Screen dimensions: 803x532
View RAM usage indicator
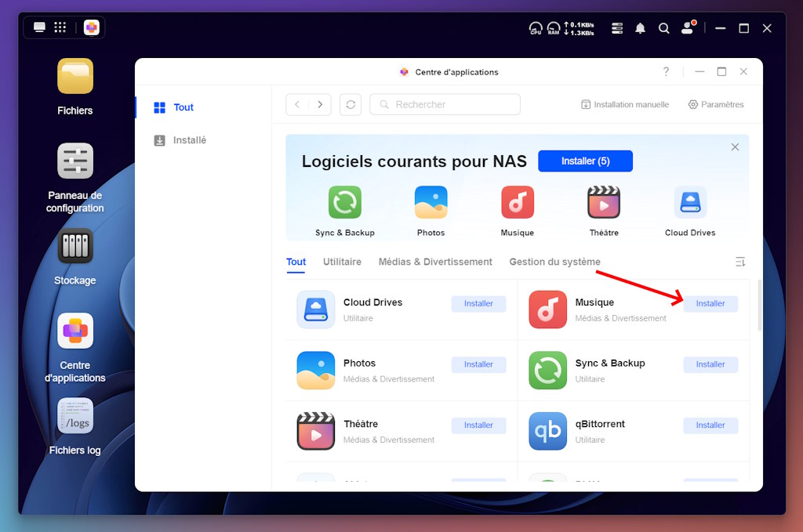pos(554,27)
